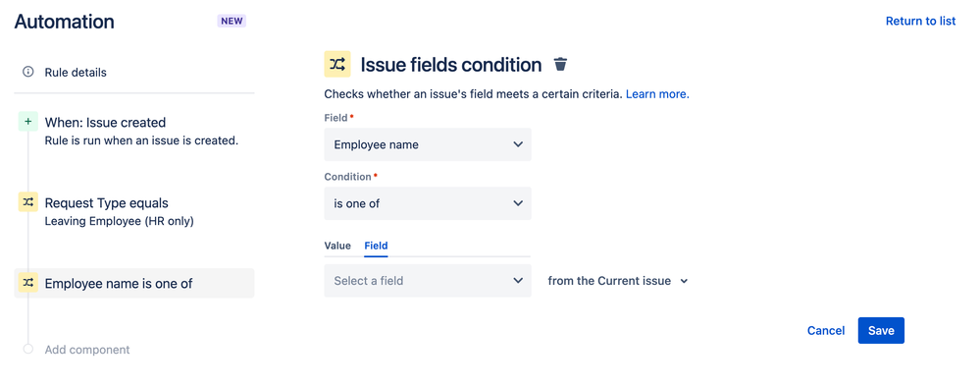The height and width of the screenshot is (387, 980).
Task: Switch to the Value tab
Action: pyautogui.click(x=337, y=246)
